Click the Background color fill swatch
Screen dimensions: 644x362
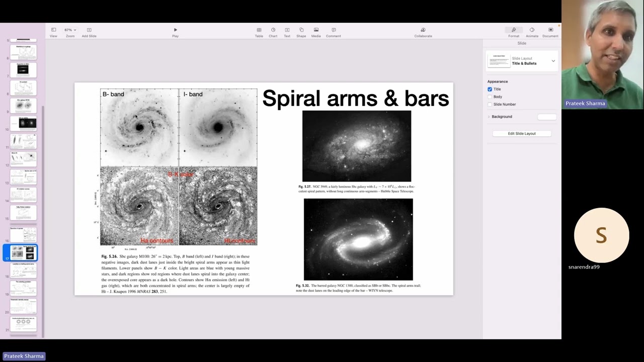tap(547, 117)
